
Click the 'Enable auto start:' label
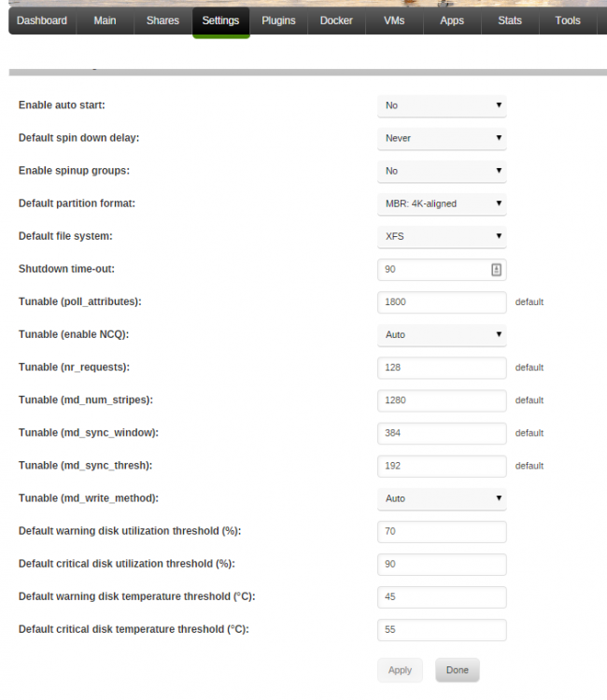(x=62, y=105)
